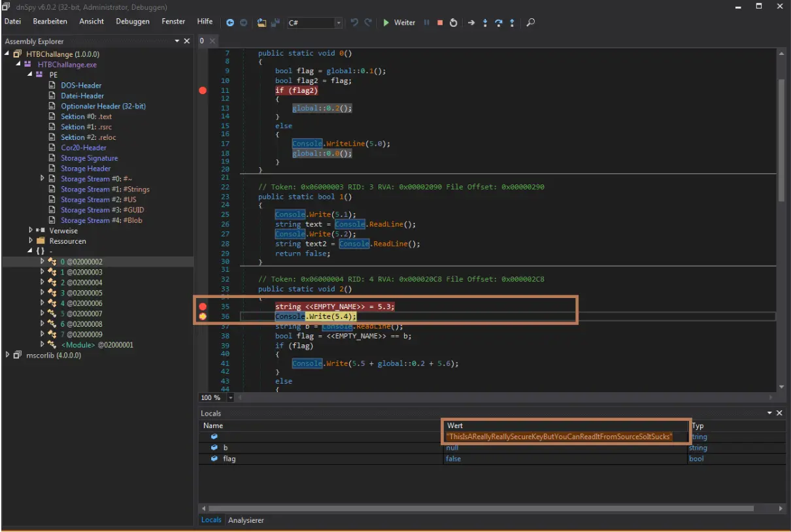Open the C# language dropdown
The height and width of the screenshot is (532, 791).
click(x=339, y=23)
